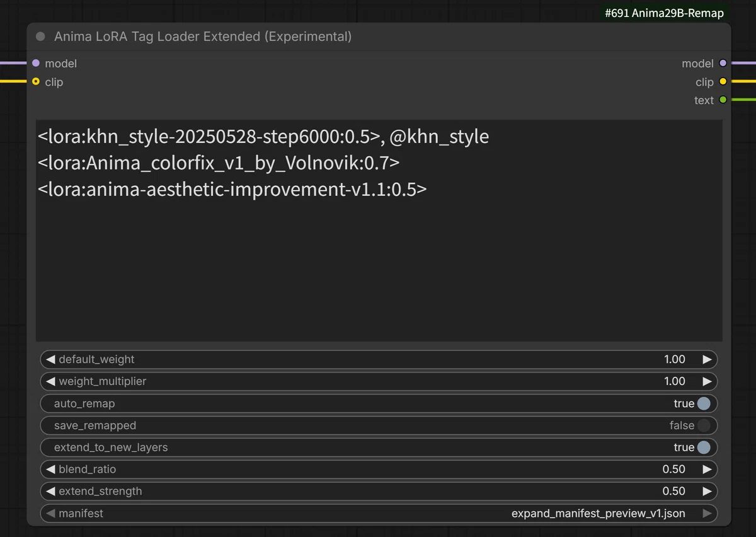Increase weight_multiplier with right arrow

[707, 381]
